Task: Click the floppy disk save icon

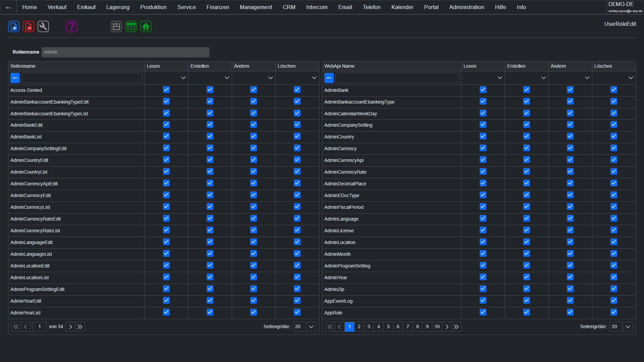Action: coord(116,26)
